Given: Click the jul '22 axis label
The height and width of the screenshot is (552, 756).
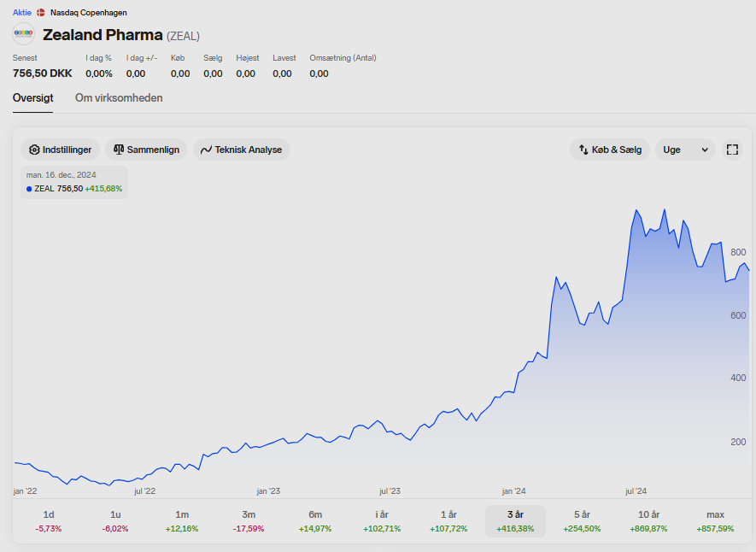Looking at the screenshot, I should tap(144, 491).
